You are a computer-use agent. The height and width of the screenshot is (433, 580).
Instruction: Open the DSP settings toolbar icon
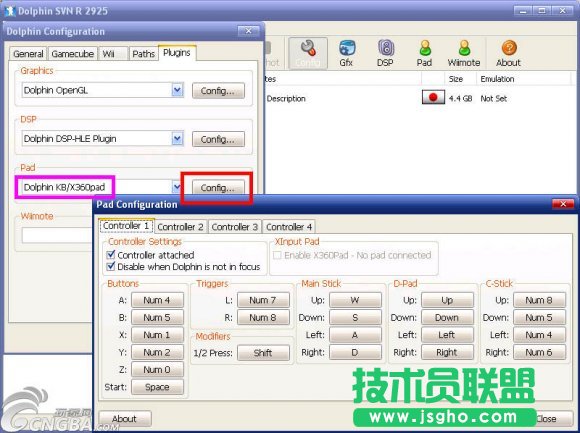[385, 53]
